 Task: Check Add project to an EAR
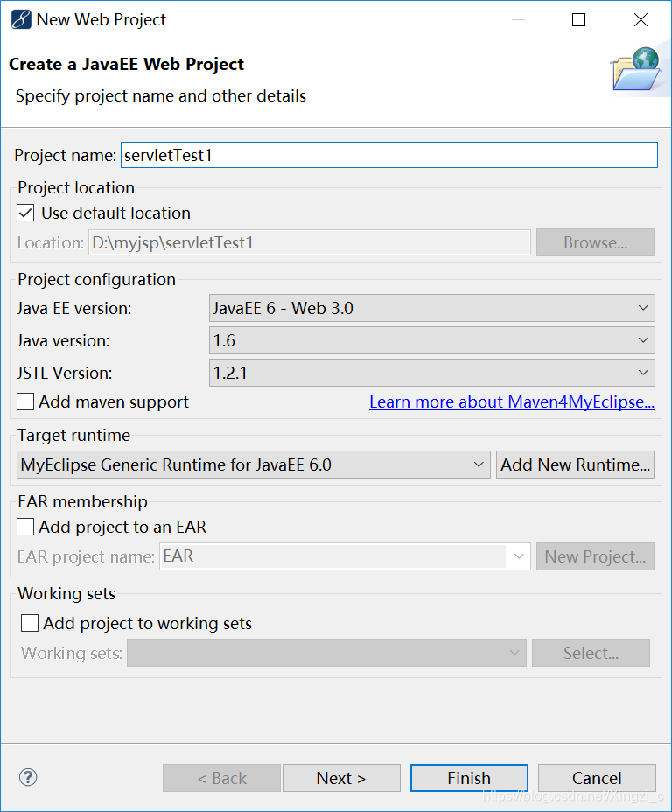click(x=25, y=527)
